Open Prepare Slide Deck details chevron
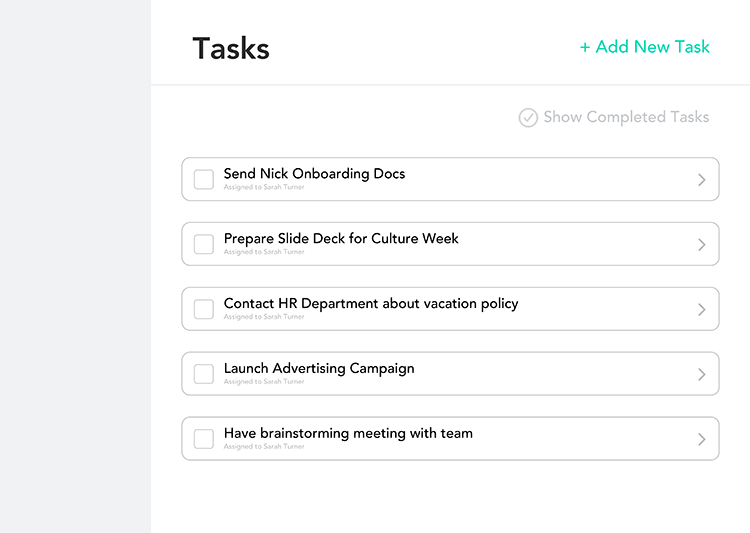 pos(702,244)
